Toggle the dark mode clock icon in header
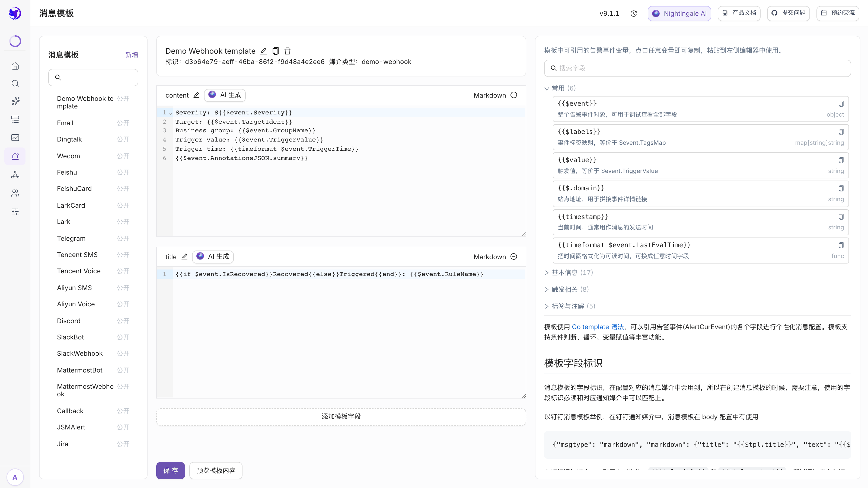 633,14
